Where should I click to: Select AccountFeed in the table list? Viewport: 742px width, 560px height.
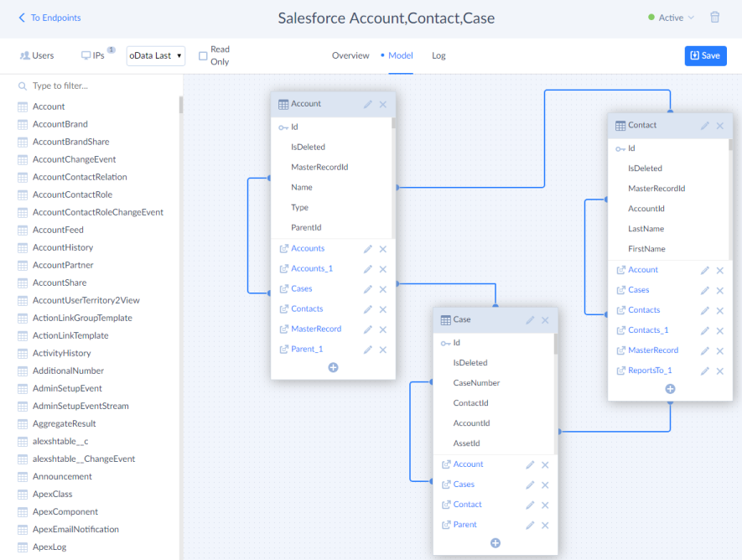[58, 230]
